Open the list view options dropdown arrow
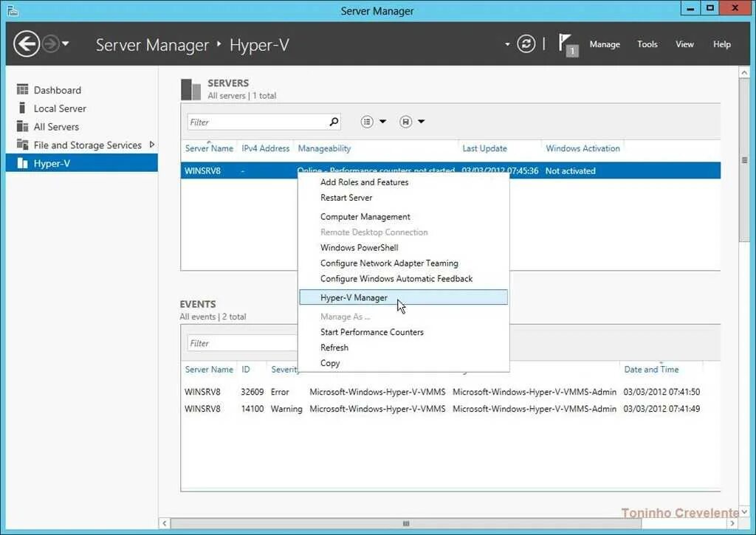756x535 pixels. (x=383, y=122)
